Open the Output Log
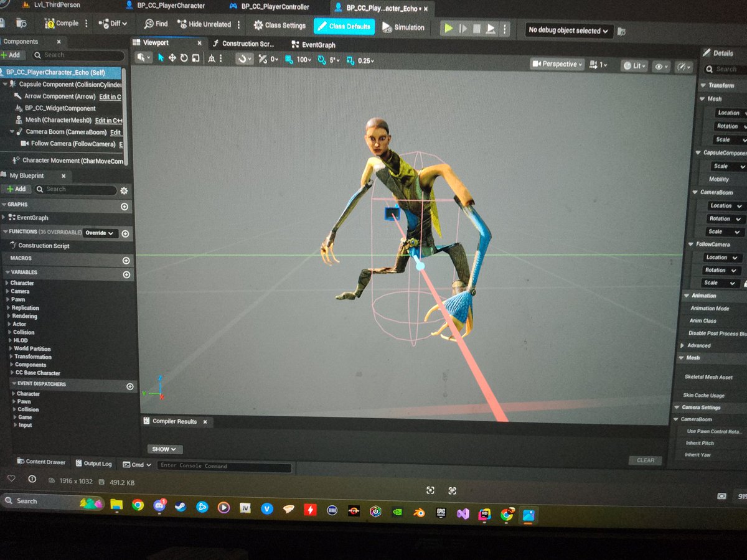Screen dimensions: 747x560 (93, 464)
